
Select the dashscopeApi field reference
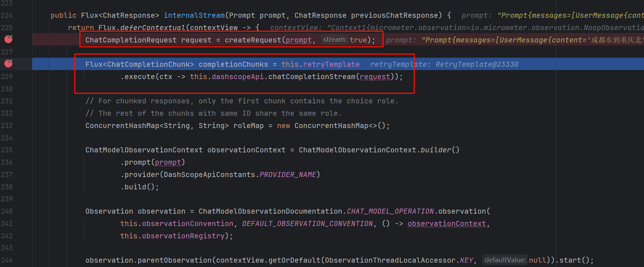[x=238, y=77]
